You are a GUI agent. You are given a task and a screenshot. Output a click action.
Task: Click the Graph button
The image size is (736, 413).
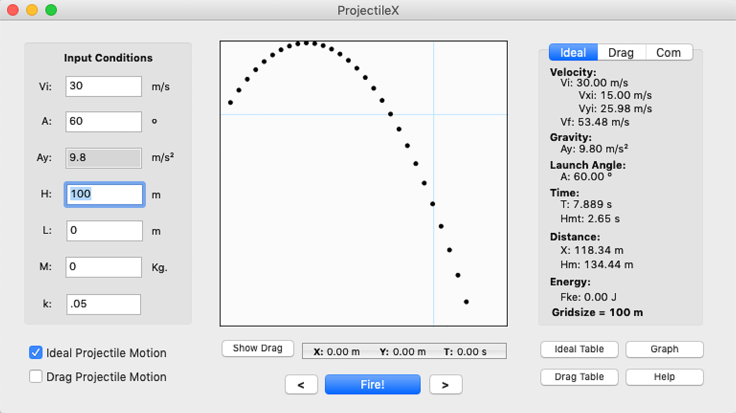664,350
